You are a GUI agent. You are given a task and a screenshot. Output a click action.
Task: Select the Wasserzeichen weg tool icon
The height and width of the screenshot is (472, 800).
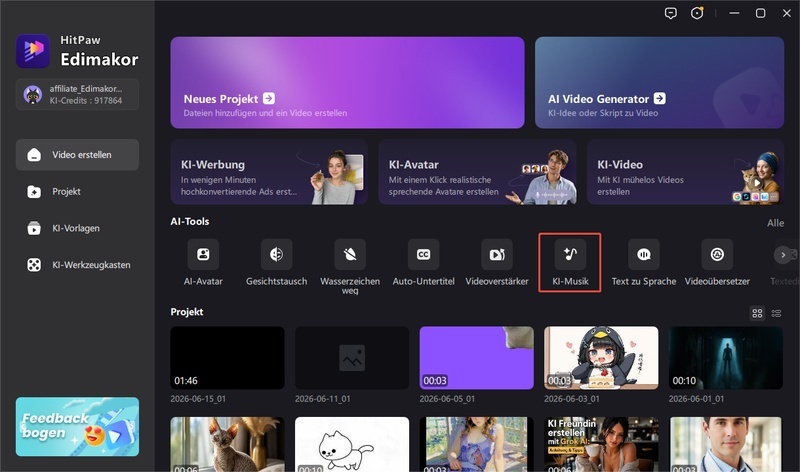coord(350,254)
